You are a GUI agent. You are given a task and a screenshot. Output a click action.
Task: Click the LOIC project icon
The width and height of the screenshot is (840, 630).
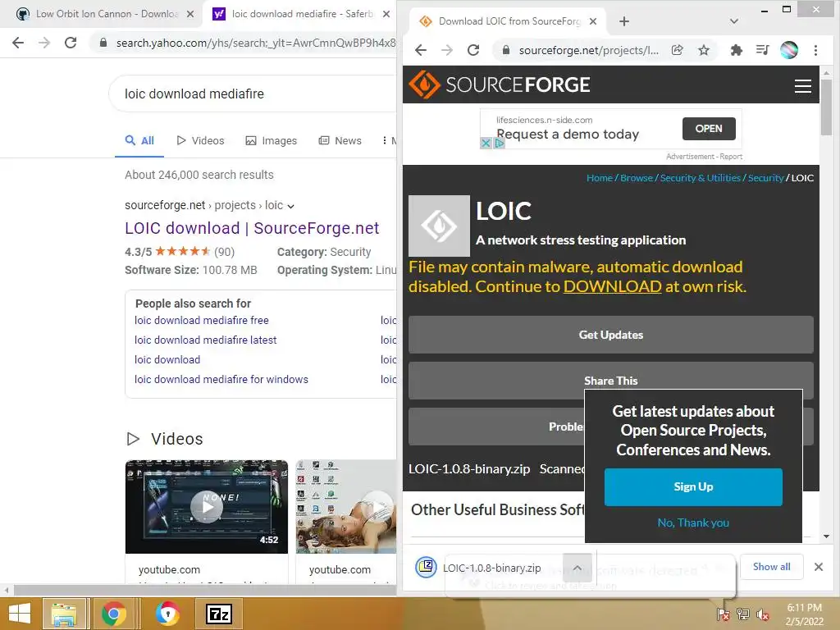(440, 226)
